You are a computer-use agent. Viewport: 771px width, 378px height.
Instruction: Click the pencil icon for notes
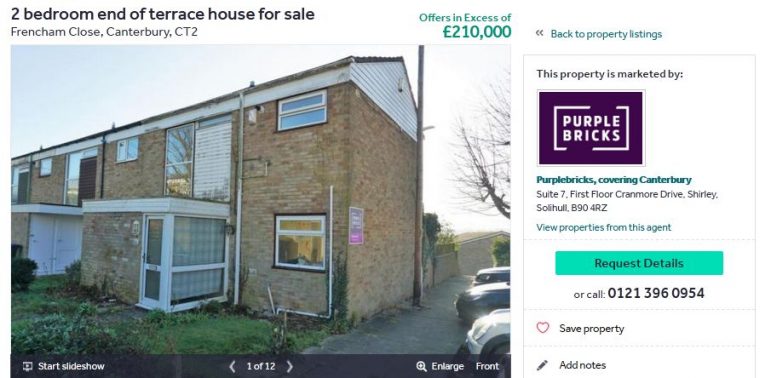pyautogui.click(x=542, y=365)
